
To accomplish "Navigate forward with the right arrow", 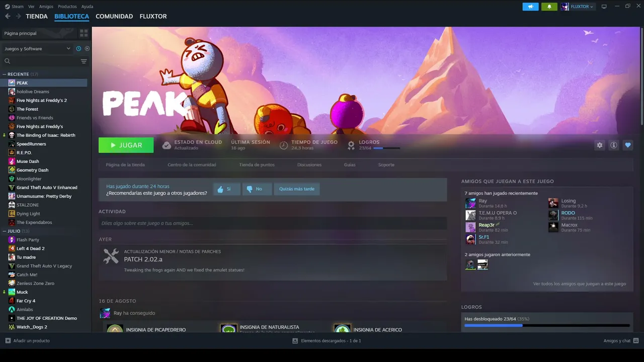I will click(18, 16).
